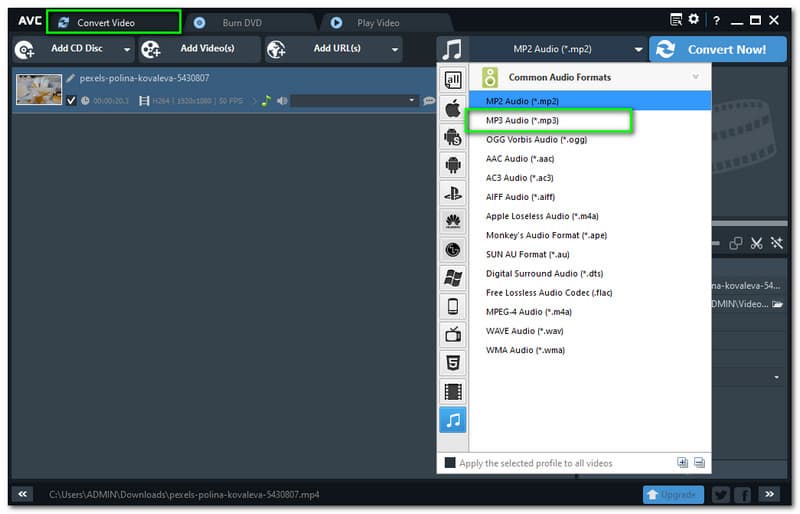
Task: Choose Digital Surround Audio (*.dts)
Action: point(590,274)
